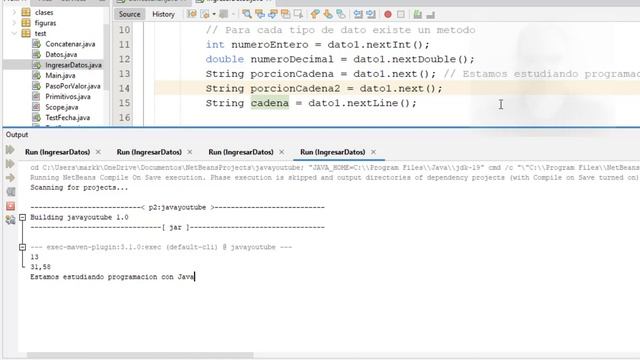Image resolution: width=640 pixels, height=360 pixels.
Task: Select the first Run (IngresarDatos) output tab
Action: pos(58,152)
